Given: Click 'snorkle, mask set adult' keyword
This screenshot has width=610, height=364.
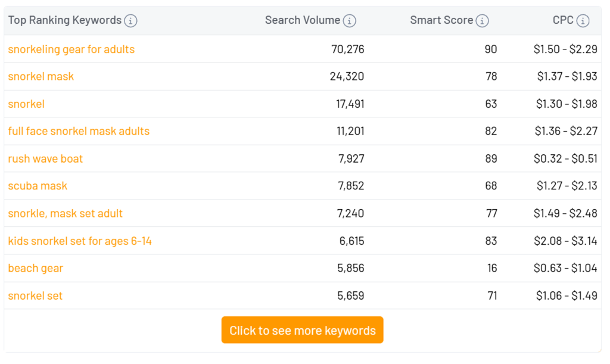Looking at the screenshot, I should [65, 213].
